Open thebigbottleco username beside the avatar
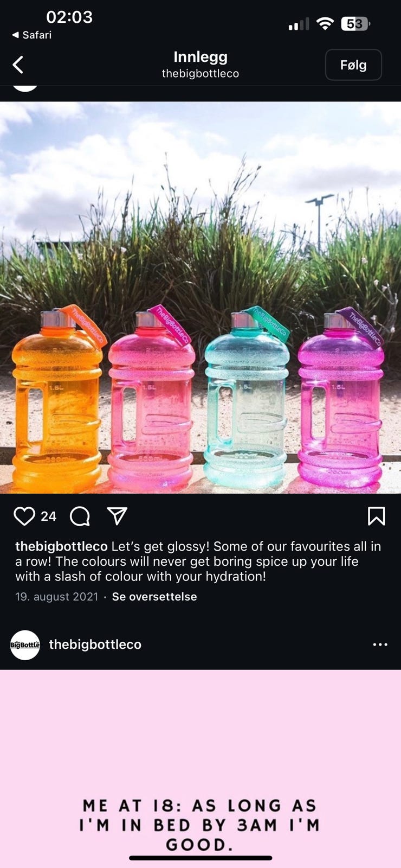 tap(95, 644)
